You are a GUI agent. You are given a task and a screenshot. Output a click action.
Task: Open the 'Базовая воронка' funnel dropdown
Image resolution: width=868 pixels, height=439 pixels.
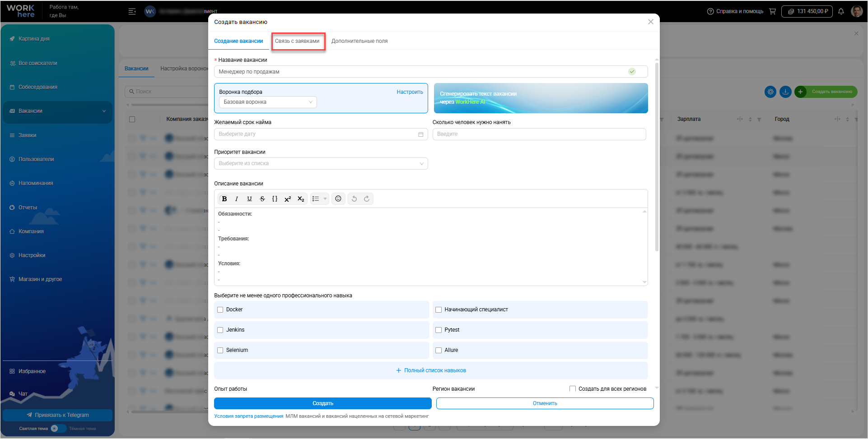(268, 102)
